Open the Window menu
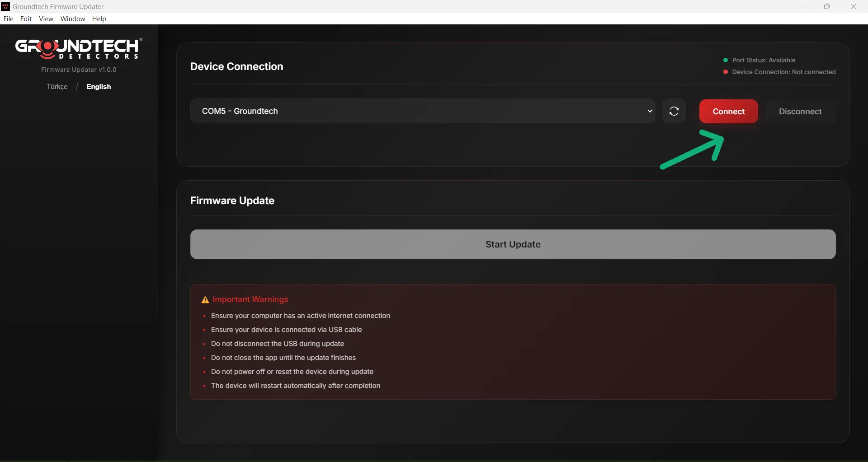The height and width of the screenshot is (462, 868). [73, 19]
